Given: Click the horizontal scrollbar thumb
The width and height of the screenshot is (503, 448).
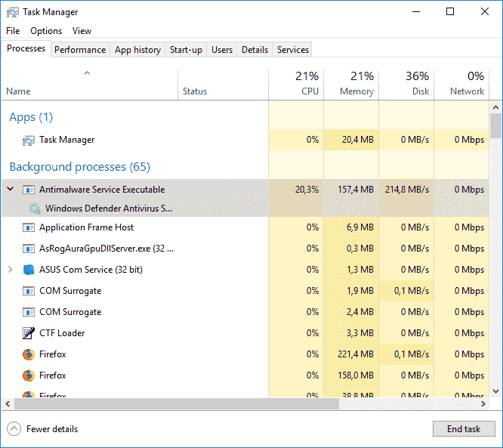Looking at the screenshot, I should (x=177, y=403).
